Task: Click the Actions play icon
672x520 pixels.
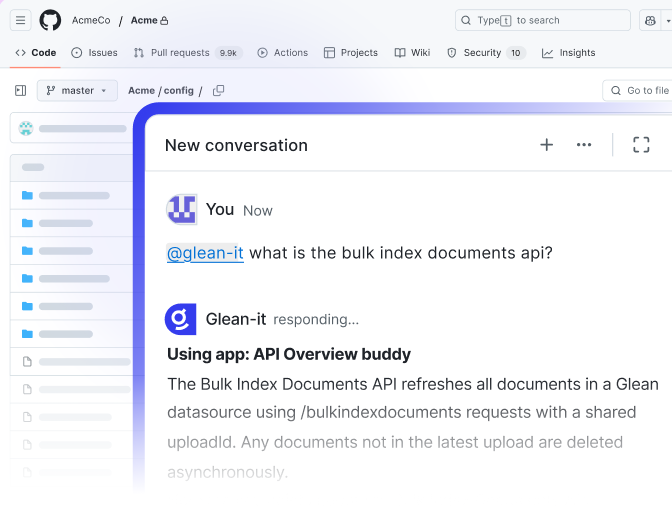Action: click(262, 53)
